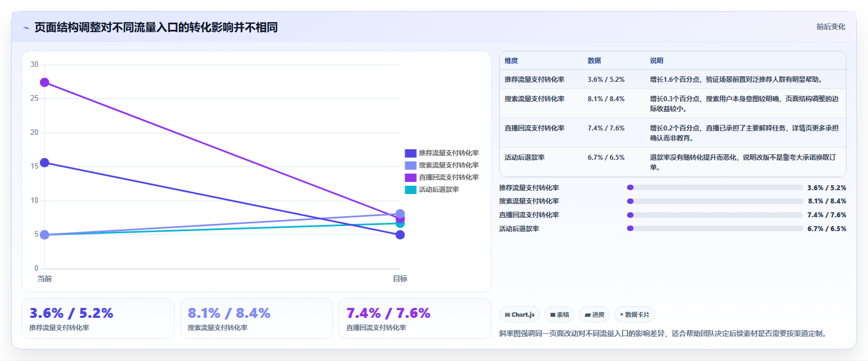Click the light-blue data point near 8 on 目标
This screenshot has height=361, width=868.
tap(400, 213)
